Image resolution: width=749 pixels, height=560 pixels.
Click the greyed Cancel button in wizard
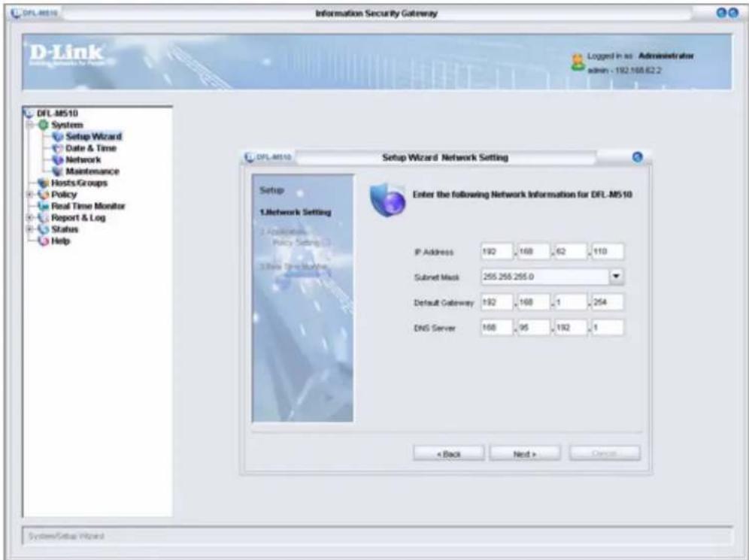tap(605, 453)
